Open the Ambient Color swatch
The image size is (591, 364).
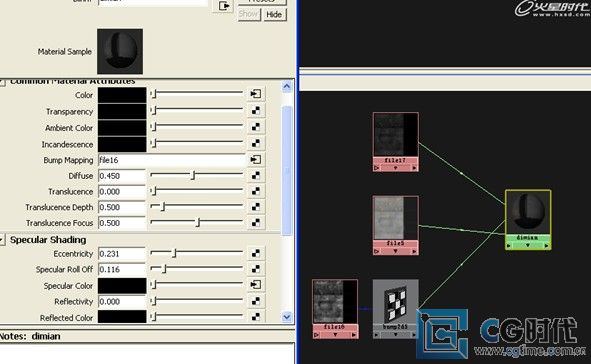pyautogui.click(x=122, y=128)
